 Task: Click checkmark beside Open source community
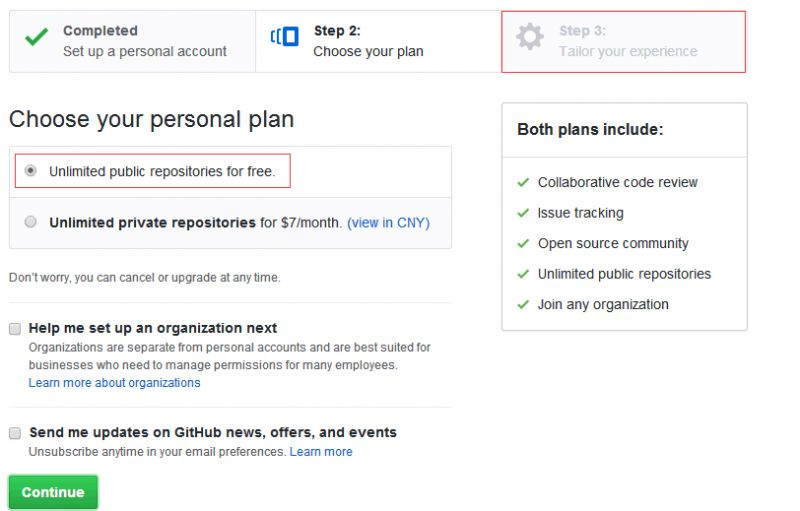pos(523,243)
